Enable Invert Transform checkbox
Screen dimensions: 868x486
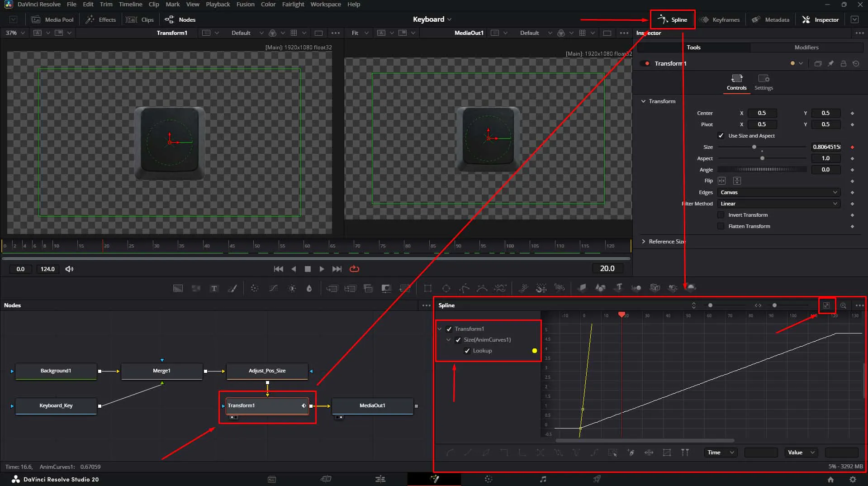coord(721,215)
